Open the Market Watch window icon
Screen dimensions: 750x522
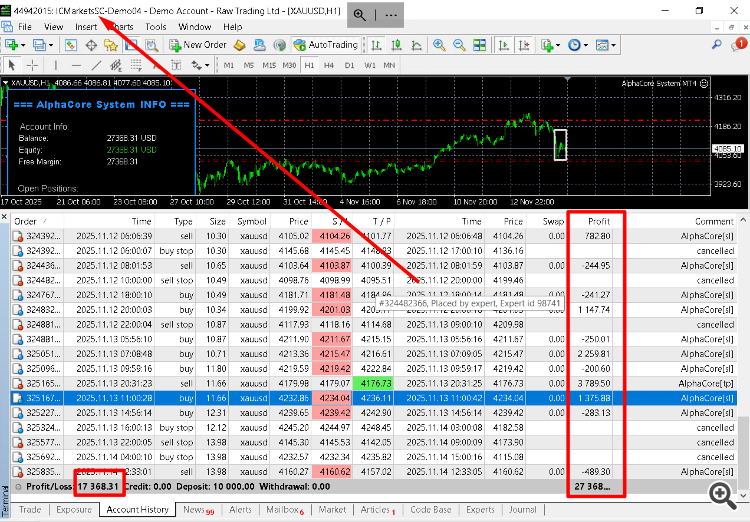pyautogui.click(x=70, y=45)
